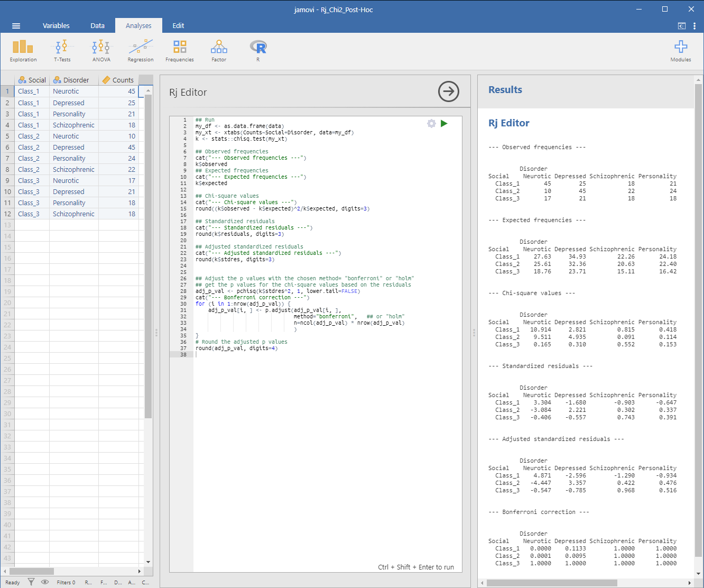This screenshot has height=588, width=704.
Task: Open the Exploration analyses menu
Action: [x=23, y=51]
